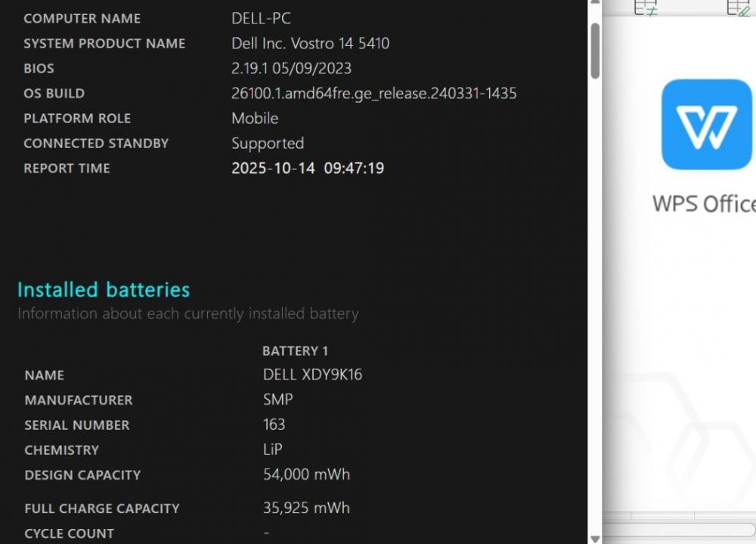Click the "SERIAL NUMBER" row label
Image resolution: width=756 pixels, height=544 pixels.
76,425
